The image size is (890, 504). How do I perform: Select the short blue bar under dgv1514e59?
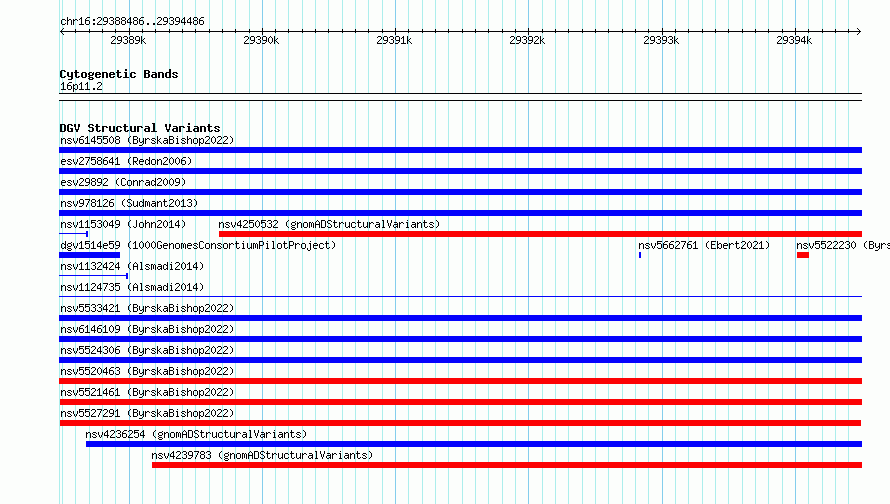[x=90, y=255]
